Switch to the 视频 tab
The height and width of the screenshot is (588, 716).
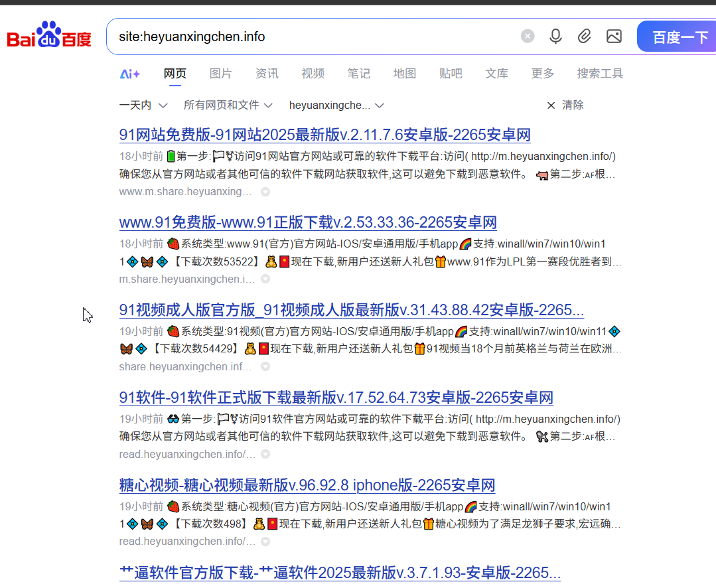coord(313,74)
